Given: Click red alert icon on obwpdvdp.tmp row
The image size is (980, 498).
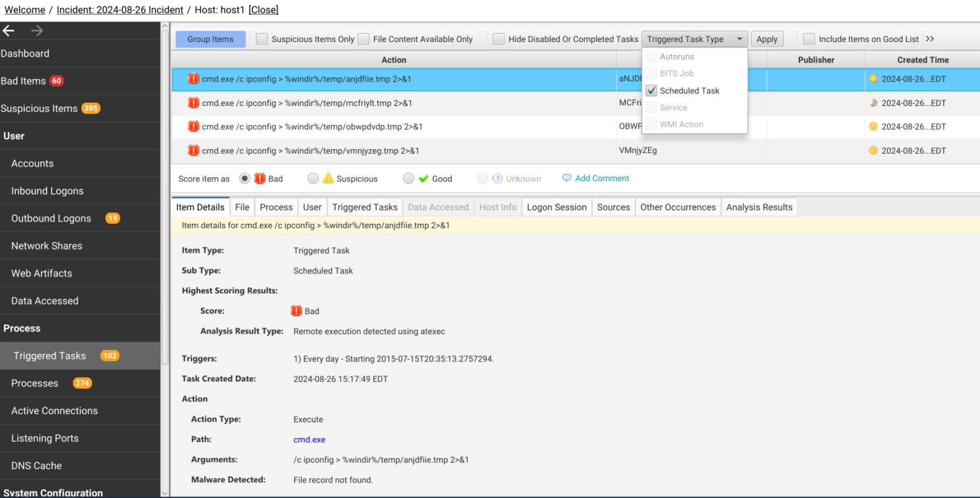Looking at the screenshot, I should (193, 126).
